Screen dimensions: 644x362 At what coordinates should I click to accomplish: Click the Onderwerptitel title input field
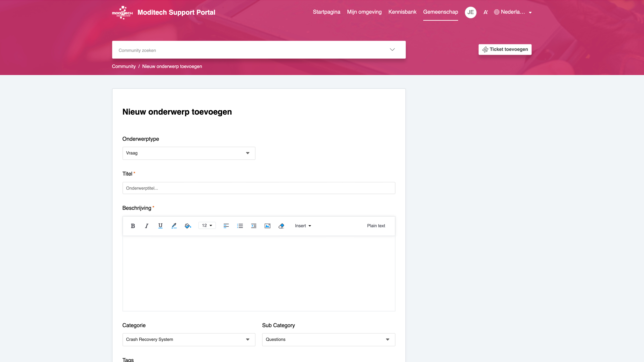(x=259, y=188)
